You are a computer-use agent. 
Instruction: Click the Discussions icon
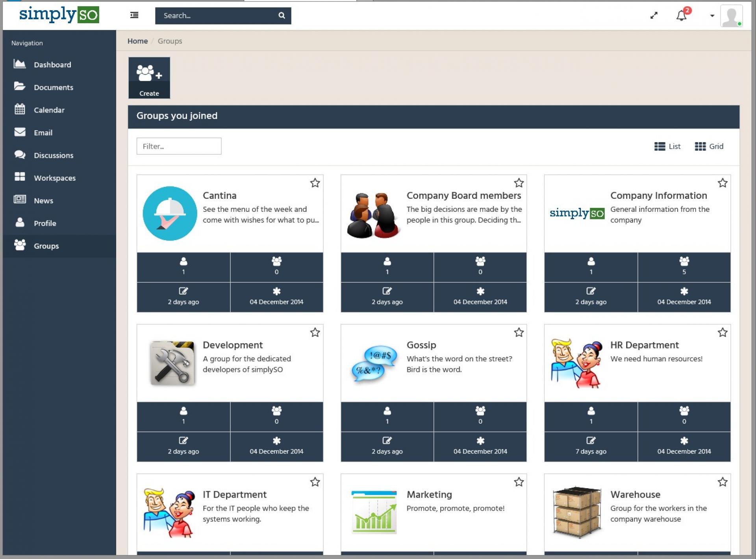20,154
